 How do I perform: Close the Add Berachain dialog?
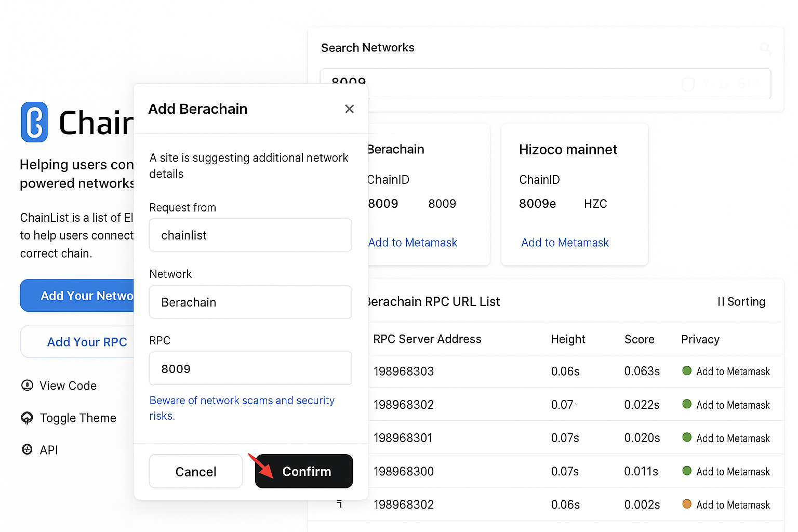click(x=349, y=109)
